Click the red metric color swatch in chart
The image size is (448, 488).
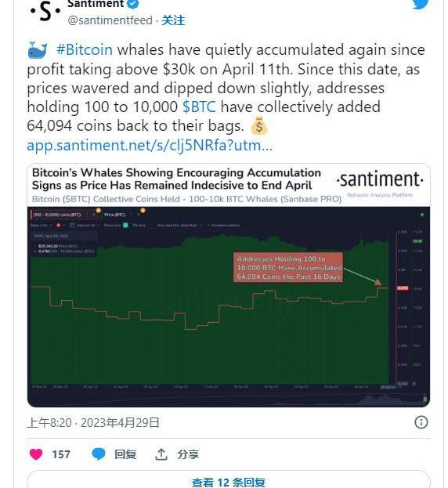click(x=58, y=225)
